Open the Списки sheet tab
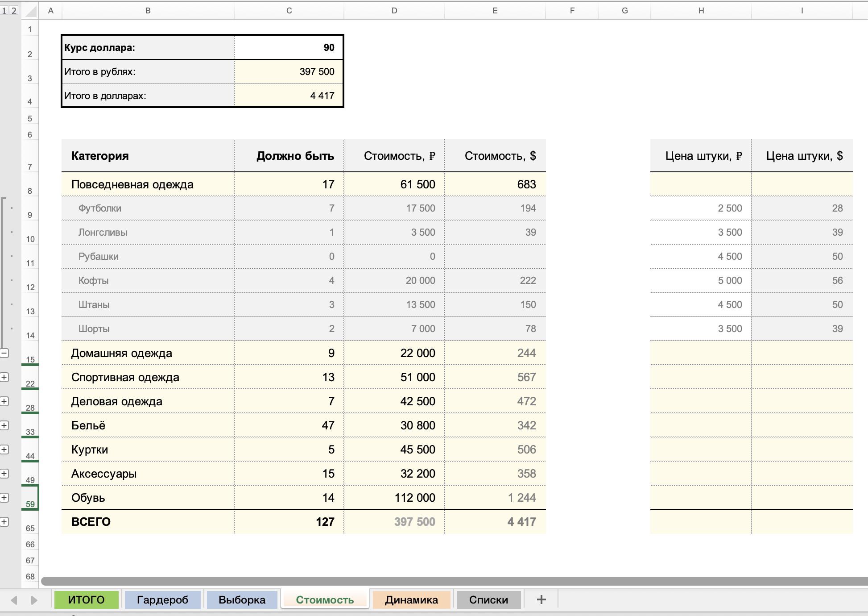The height and width of the screenshot is (616, 868). tap(488, 599)
